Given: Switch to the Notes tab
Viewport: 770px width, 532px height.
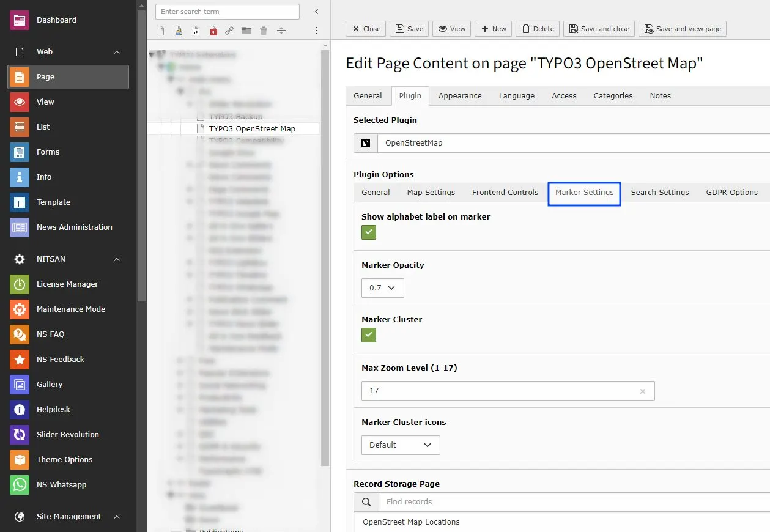Looking at the screenshot, I should point(661,96).
